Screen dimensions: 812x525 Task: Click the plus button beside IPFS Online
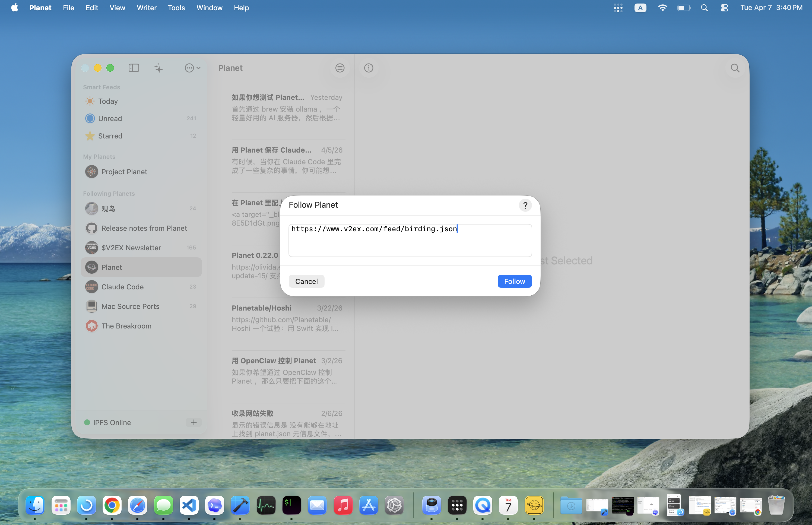(194, 422)
